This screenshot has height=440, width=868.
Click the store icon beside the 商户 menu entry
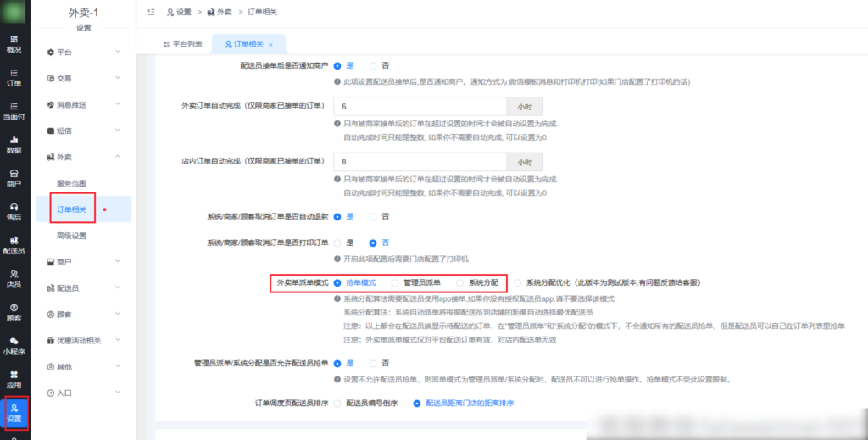pos(51,262)
